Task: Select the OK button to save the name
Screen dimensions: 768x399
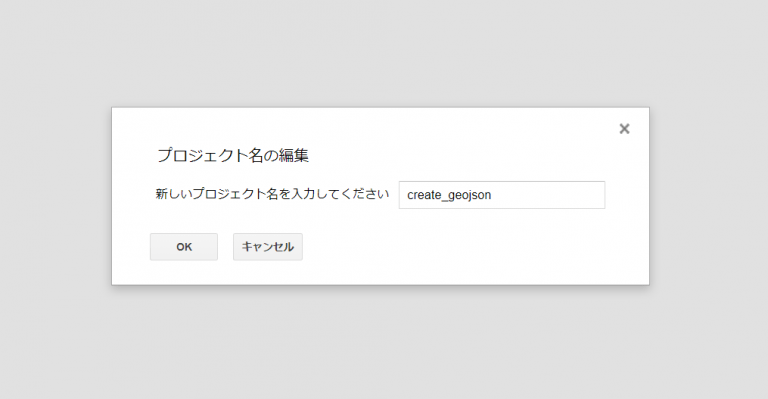Action: click(184, 247)
